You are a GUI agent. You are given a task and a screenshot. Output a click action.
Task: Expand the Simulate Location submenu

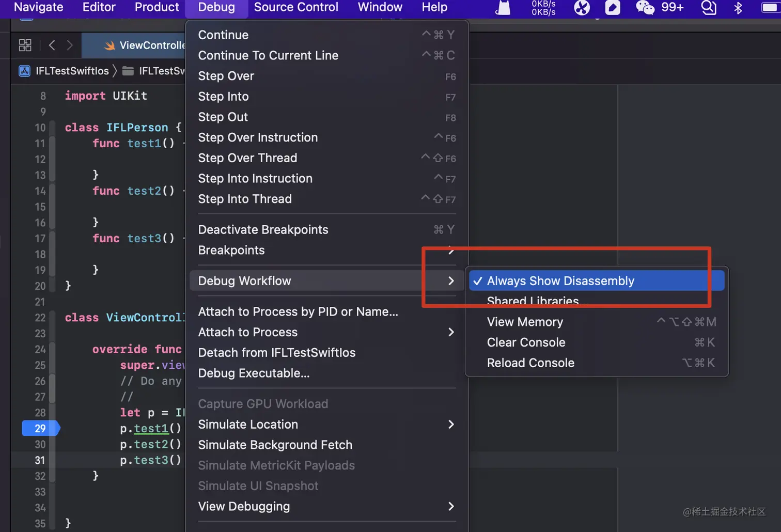pos(327,424)
